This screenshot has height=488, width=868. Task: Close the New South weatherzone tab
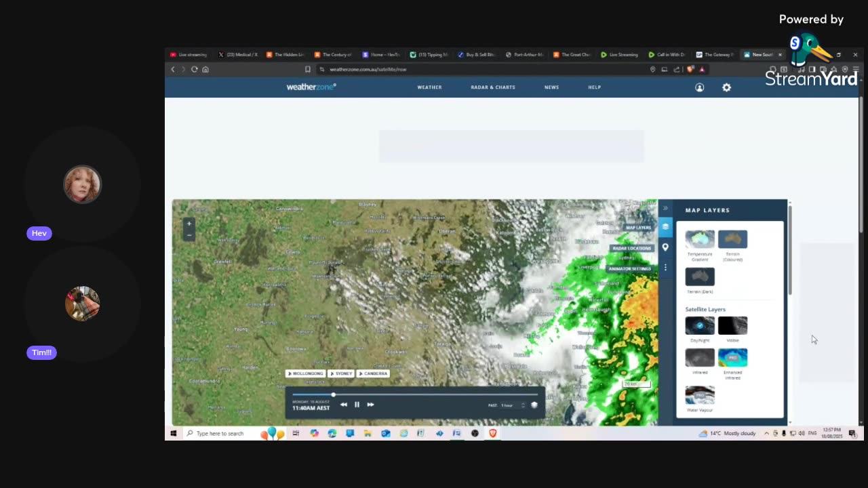(x=780, y=54)
